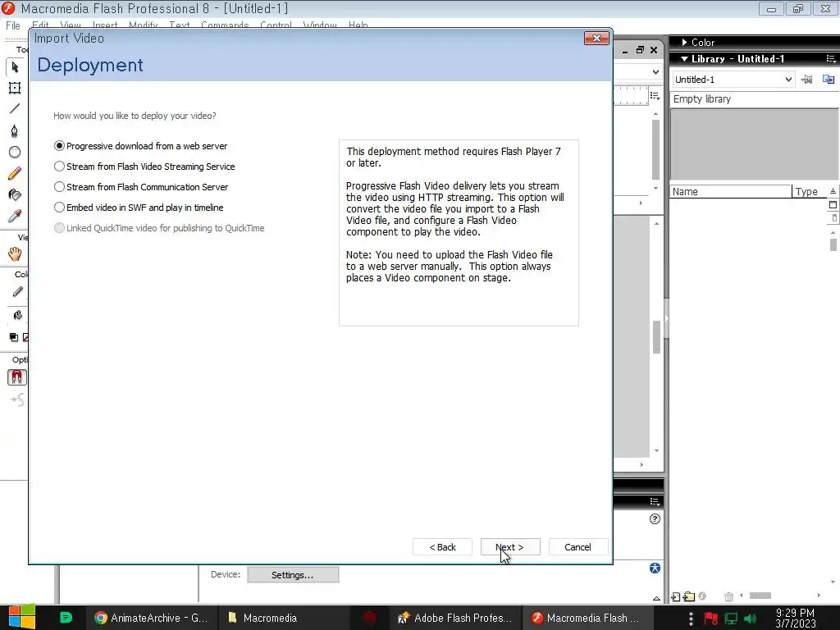The image size is (840, 630).
Task: Select the Line tool
Action: 15,109
